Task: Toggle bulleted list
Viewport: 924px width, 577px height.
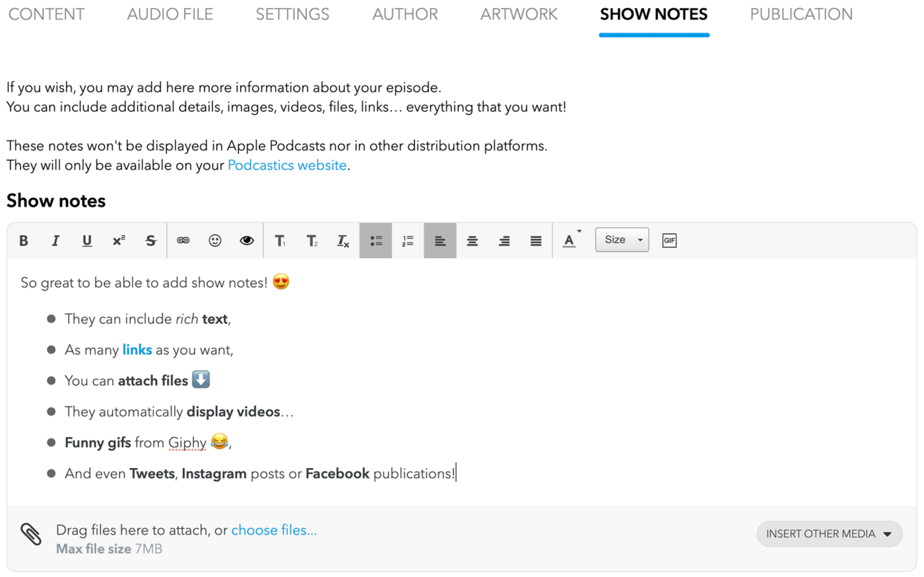Action: pos(376,241)
